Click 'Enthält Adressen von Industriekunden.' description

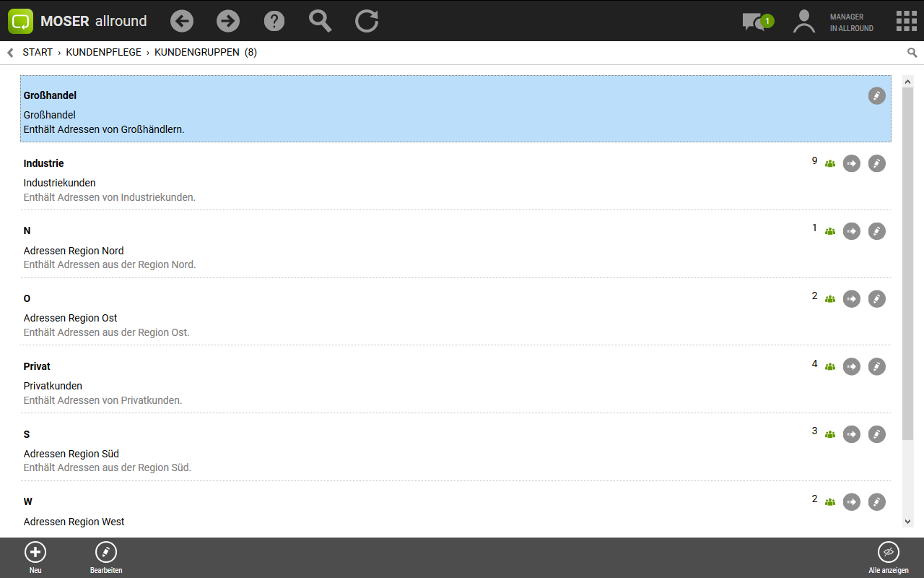[110, 197]
